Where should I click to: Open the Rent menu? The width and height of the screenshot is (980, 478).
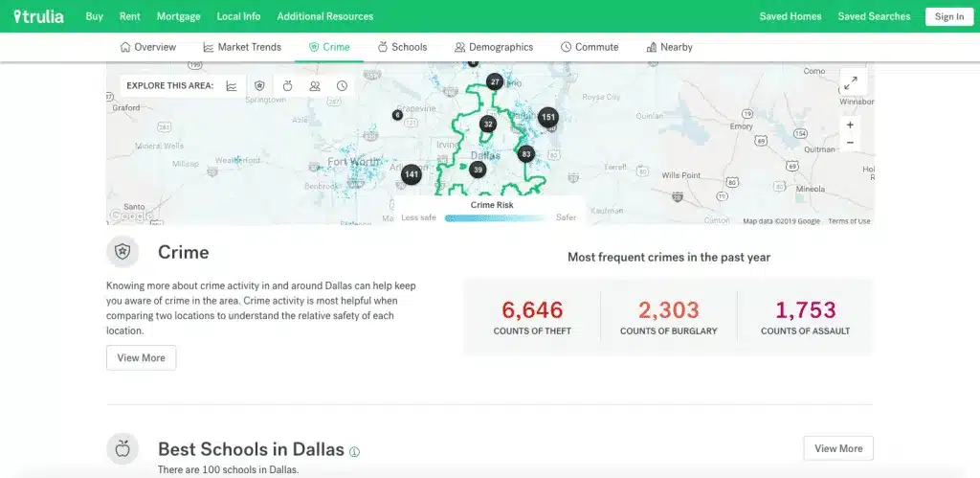pyautogui.click(x=130, y=16)
